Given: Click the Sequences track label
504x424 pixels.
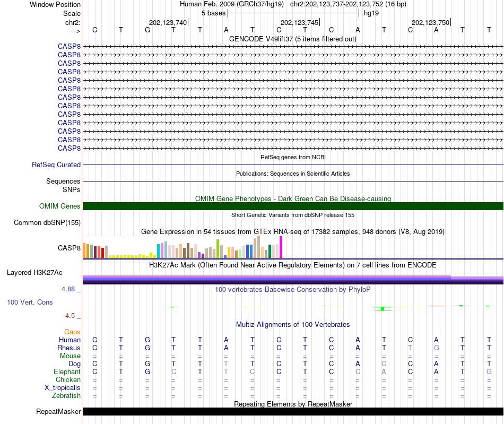Looking at the screenshot, I should (x=63, y=181).
